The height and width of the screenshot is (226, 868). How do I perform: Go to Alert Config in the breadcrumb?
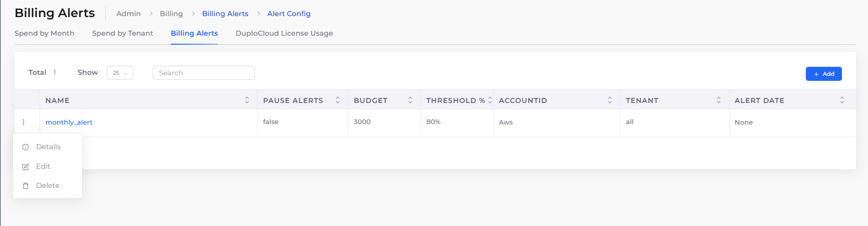point(289,14)
